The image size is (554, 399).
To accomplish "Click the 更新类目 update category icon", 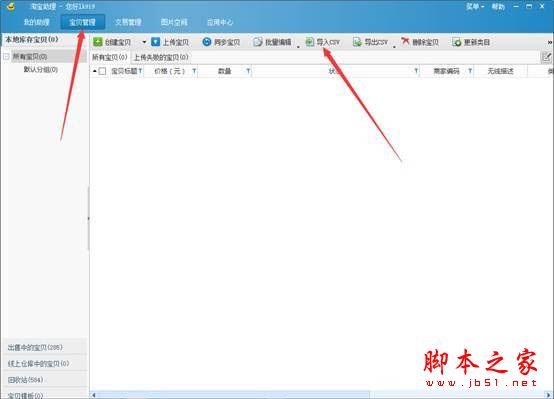I will [x=457, y=42].
